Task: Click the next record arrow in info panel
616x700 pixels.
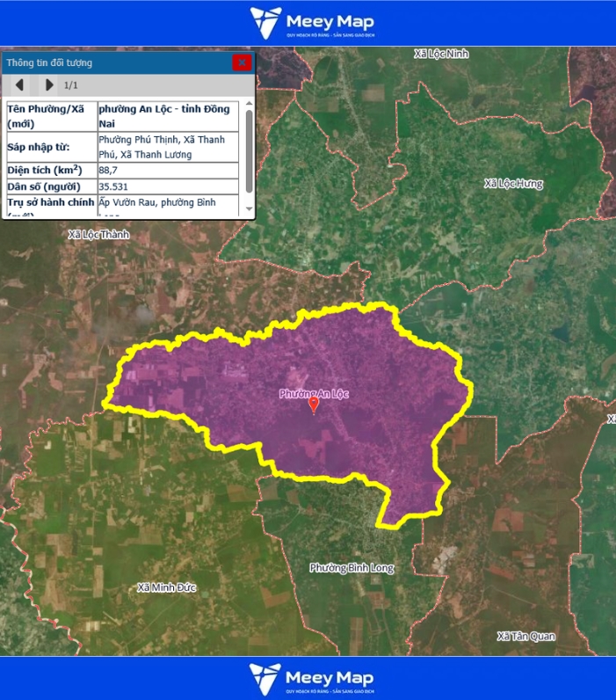Action: [x=49, y=85]
